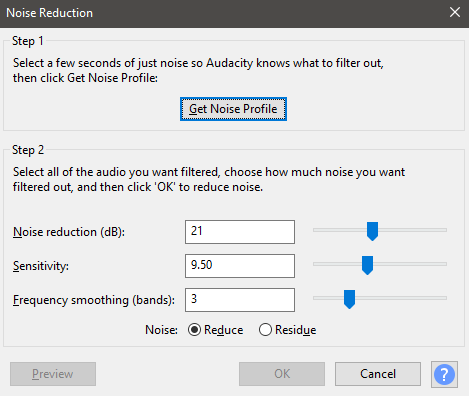Image resolution: width=469 pixels, height=396 pixels.
Task: Click the 'Step 2' group heading
Action: (28, 150)
